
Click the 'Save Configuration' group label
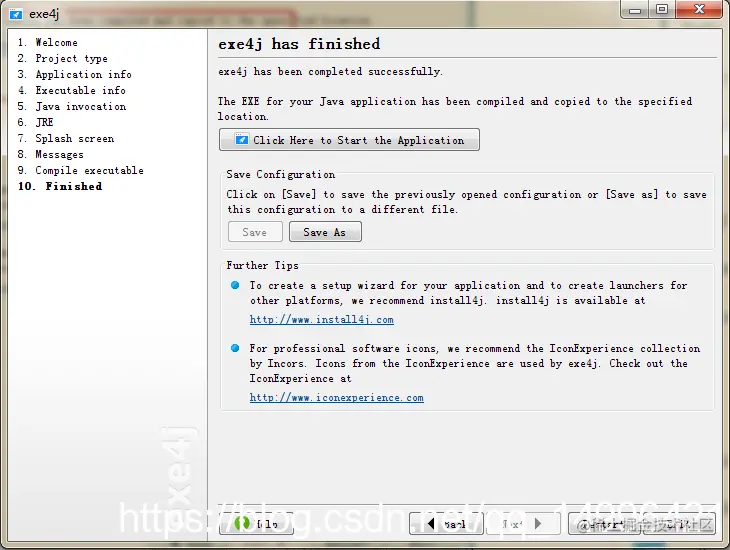tap(281, 174)
